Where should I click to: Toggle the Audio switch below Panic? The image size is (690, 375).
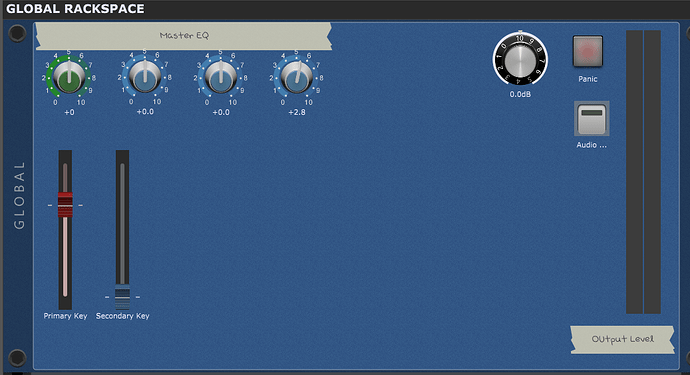click(591, 118)
